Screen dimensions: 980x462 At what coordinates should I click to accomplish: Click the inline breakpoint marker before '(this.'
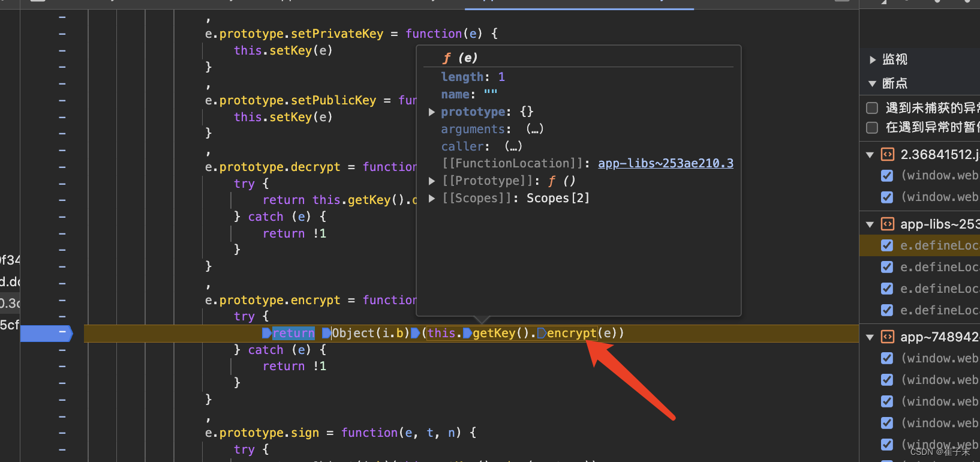[415, 333]
